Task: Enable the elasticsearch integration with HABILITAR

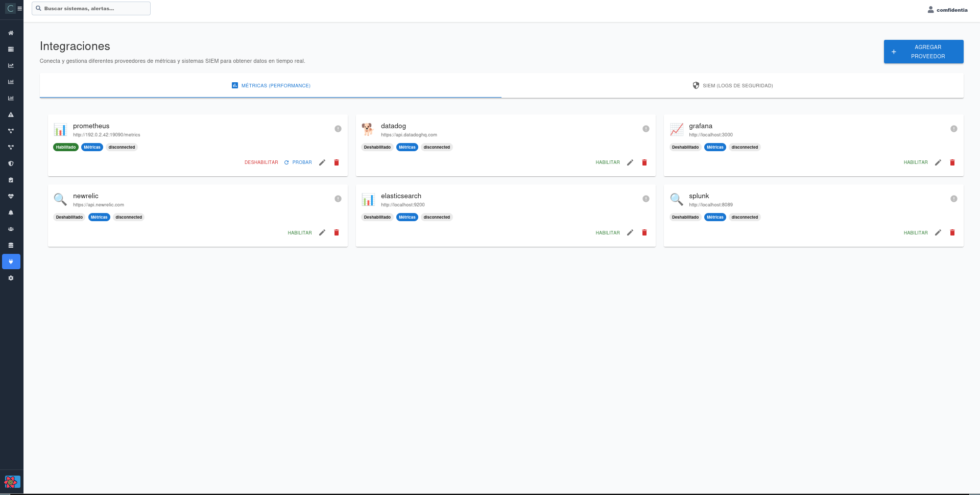Action: (608, 232)
